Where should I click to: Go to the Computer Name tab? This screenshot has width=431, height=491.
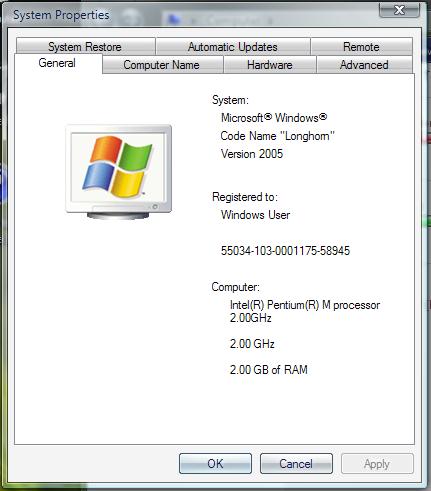pyautogui.click(x=162, y=64)
